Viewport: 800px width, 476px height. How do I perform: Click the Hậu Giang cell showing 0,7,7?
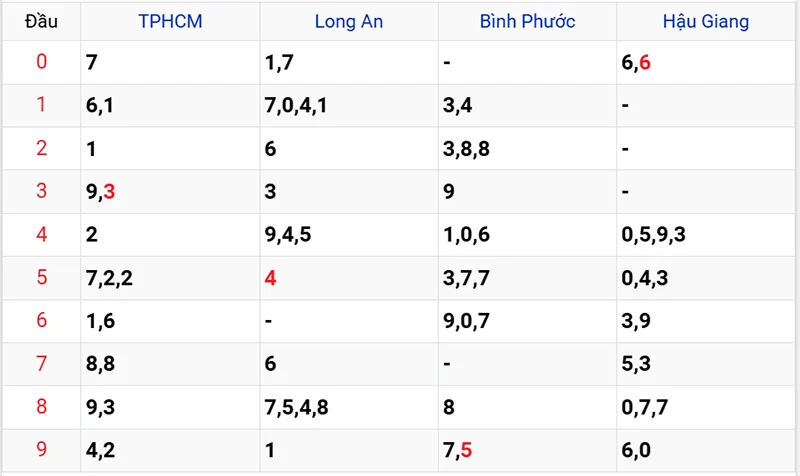tap(645, 407)
